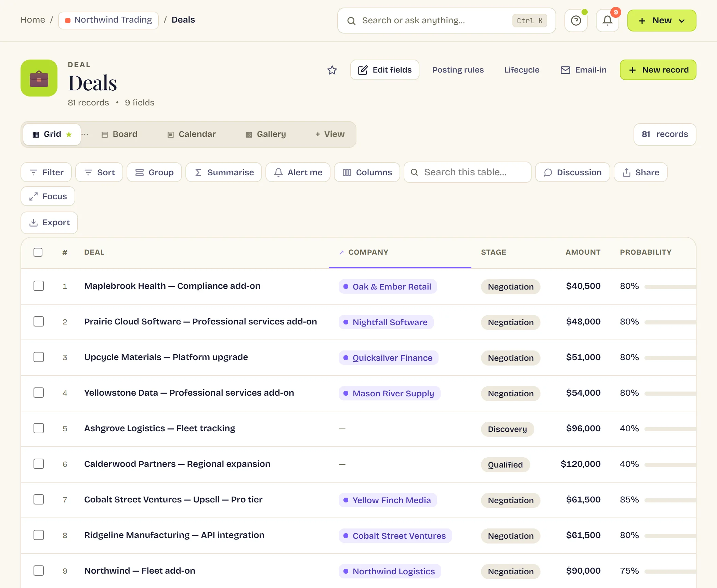717x588 pixels.
Task: Switch to the Grid view tab
Action: click(x=52, y=134)
